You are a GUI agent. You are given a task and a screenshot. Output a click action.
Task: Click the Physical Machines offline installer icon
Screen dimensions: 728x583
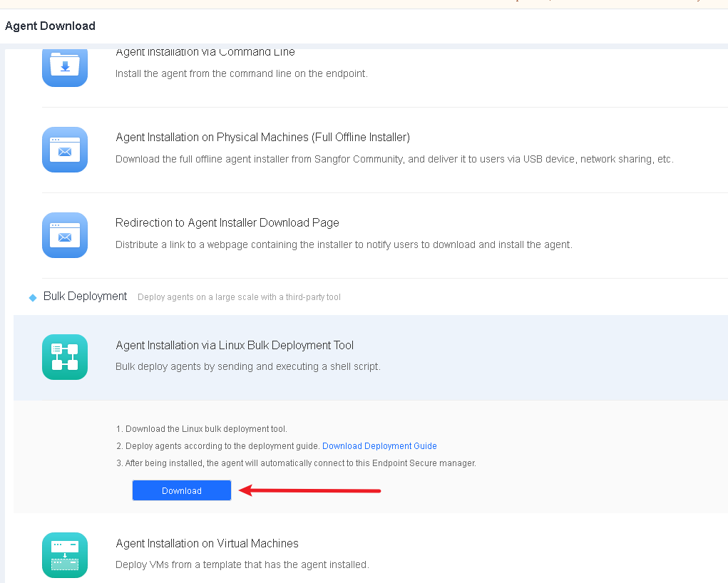(x=65, y=150)
